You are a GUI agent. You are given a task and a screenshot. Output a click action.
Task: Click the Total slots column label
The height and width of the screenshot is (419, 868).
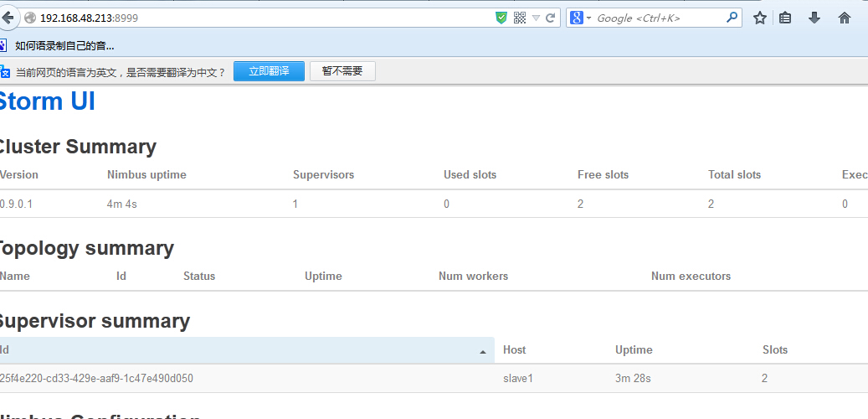(735, 174)
